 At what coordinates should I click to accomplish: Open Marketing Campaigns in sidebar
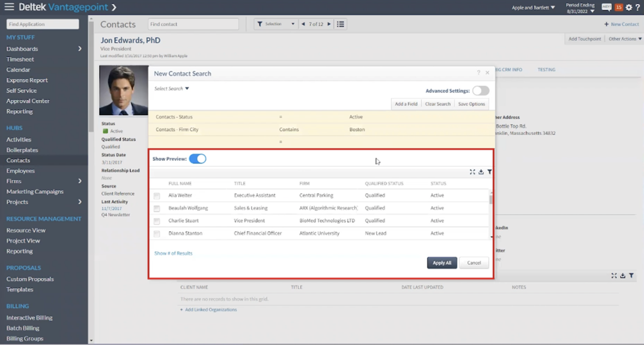(x=35, y=191)
